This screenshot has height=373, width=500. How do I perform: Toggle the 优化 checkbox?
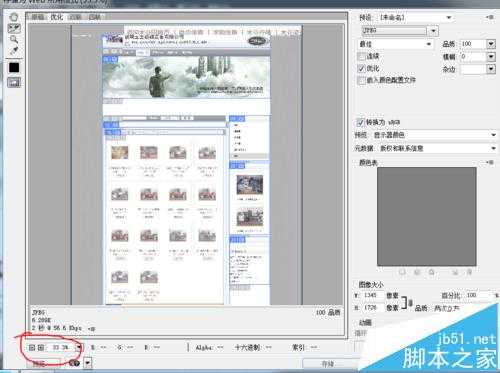pos(361,68)
